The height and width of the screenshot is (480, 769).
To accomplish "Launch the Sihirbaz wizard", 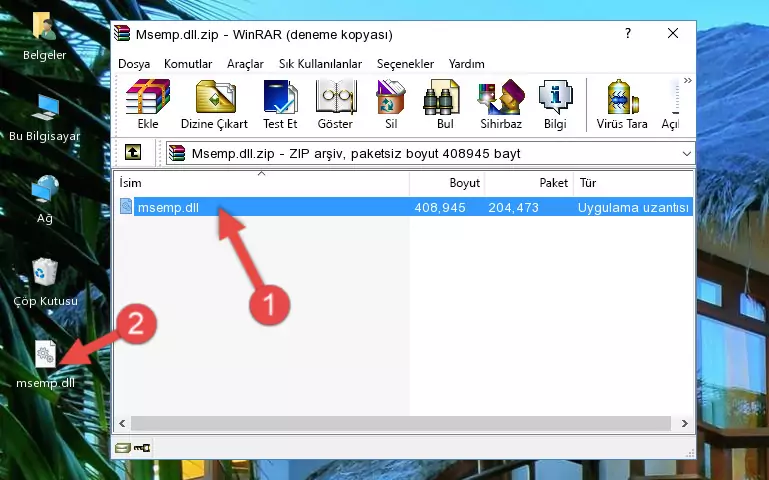I will [x=501, y=104].
